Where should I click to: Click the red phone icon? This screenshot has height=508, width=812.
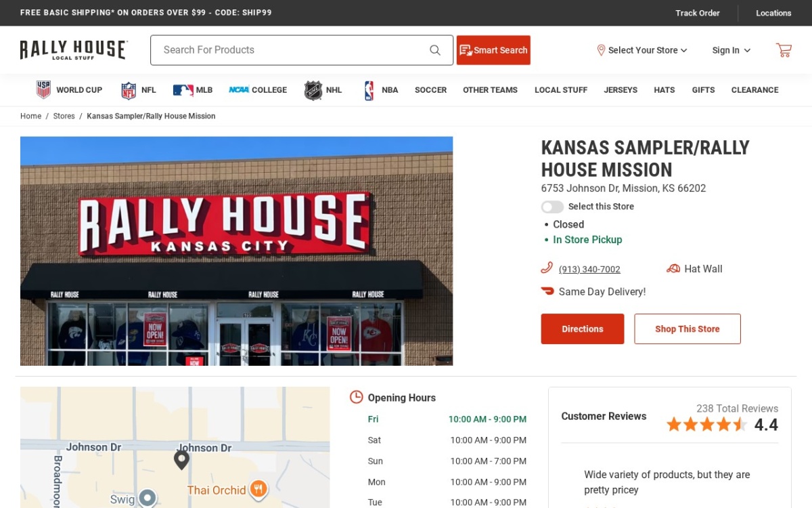click(x=547, y=268)
